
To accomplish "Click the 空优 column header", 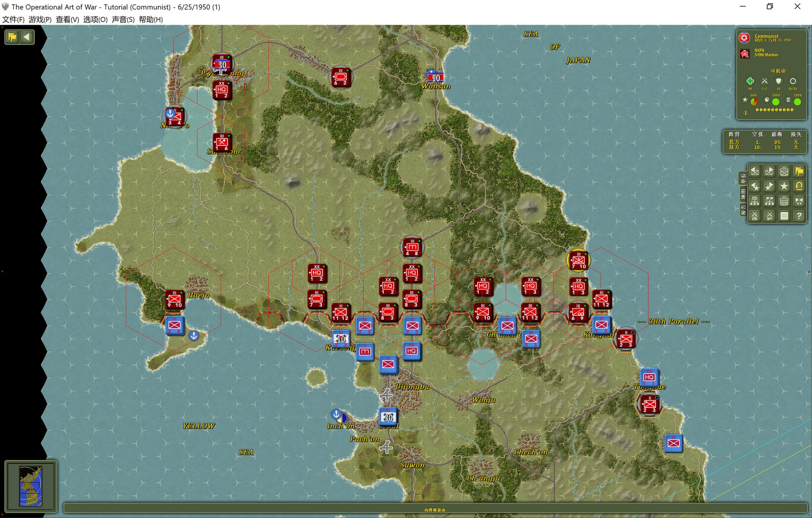I will 757,134.
